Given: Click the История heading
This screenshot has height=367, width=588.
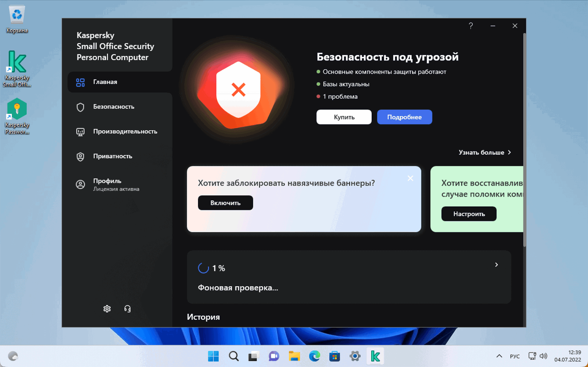Looking at the screenshot, I should pyautogui.click(x=203, y=317).
